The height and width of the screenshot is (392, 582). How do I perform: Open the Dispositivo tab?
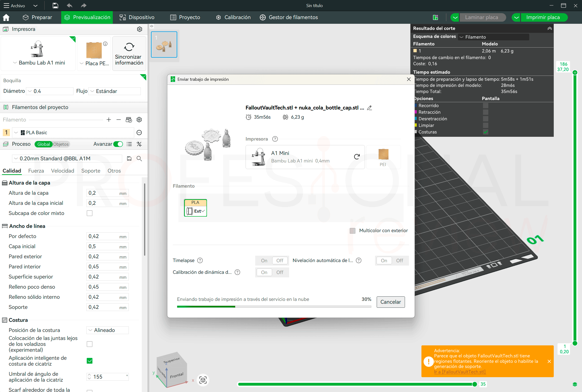tap(137, 17)
